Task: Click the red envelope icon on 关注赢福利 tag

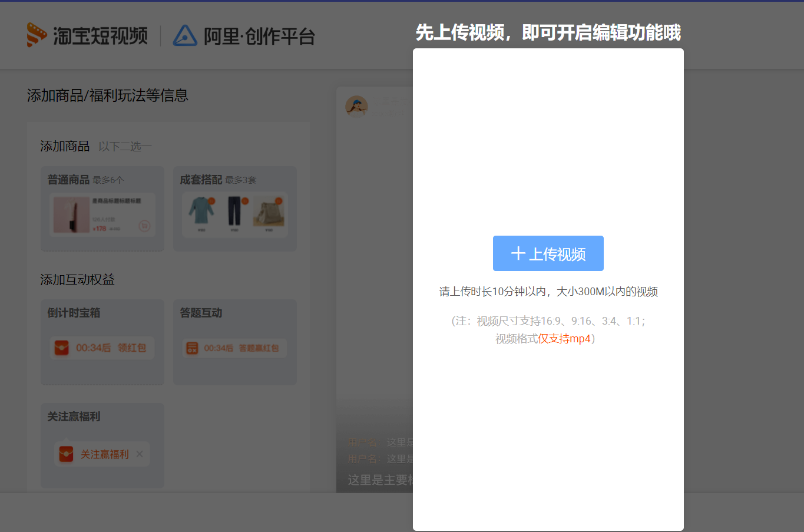Action: 67,454
